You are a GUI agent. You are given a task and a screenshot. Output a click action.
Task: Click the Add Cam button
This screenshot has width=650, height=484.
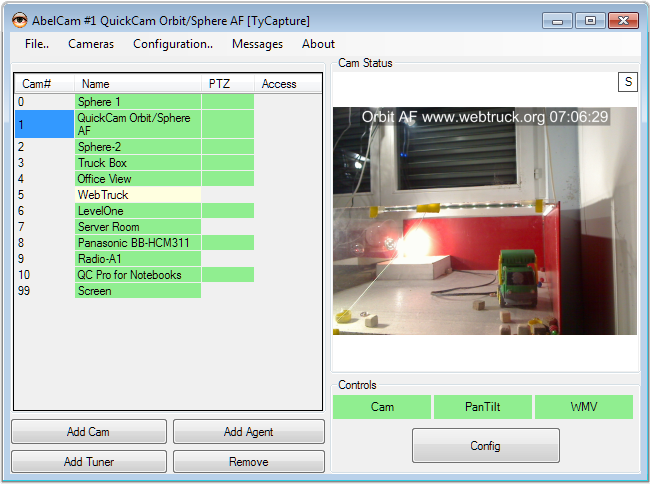tap(88, 432)
